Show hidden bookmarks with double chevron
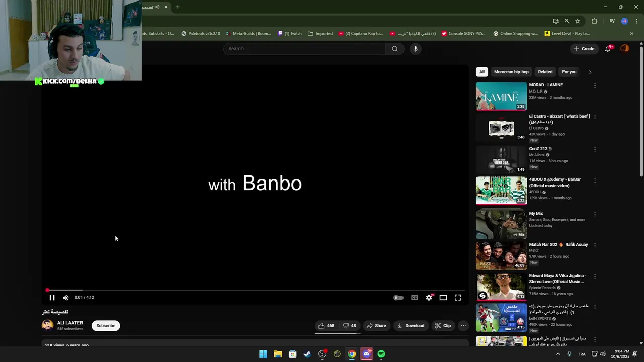 point(631,34)
